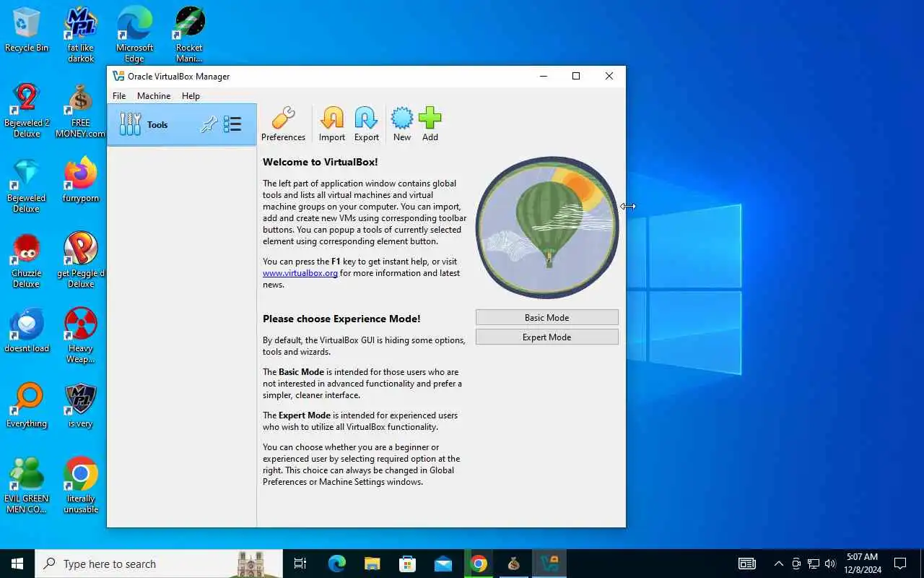924x578 pixels.
Task: Select the Bejeweled Deluxe diamond shortcut
Action: (27, 186)
